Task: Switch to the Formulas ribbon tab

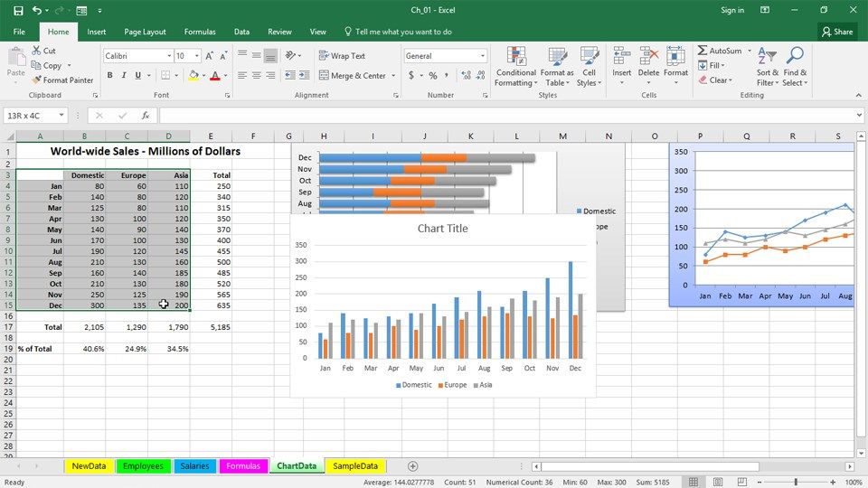Action: (200, 32)
